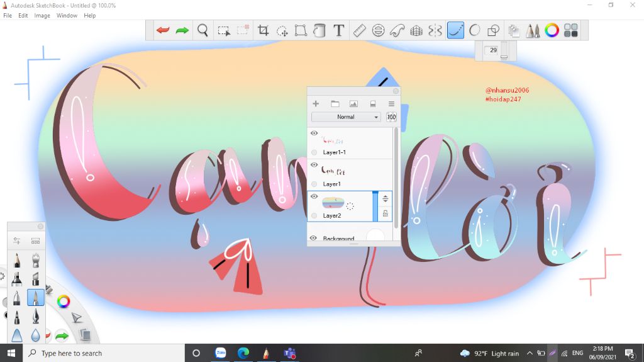This screenshot has width=644, height=362.
Task: Open the Image menu
Action: coord(42,16)
